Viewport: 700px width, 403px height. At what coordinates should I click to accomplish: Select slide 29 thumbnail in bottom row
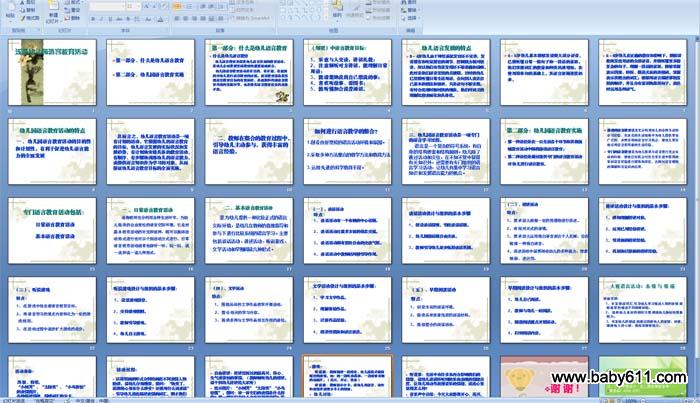point(52,377)
